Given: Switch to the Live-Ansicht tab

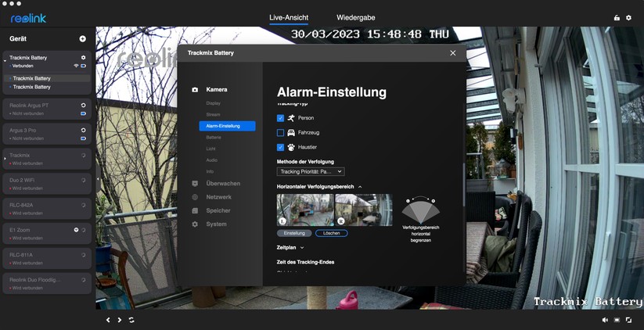Looking at the screenshot, I should [x=289, y=18].
